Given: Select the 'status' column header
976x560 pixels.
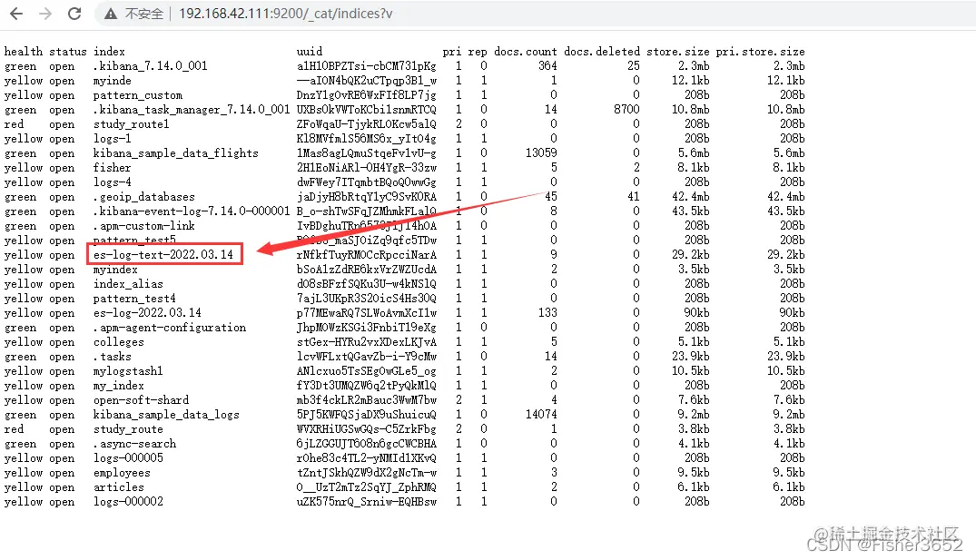Looking at the screenshot, I should pos(68,52).
